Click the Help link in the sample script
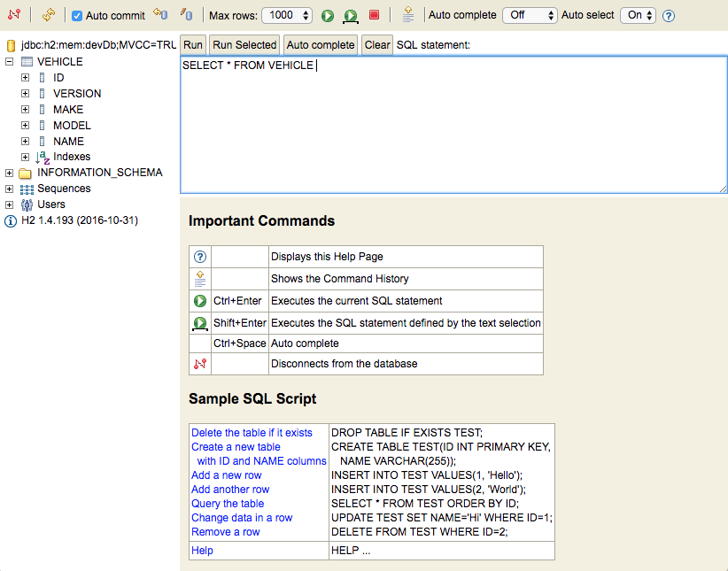728x571 pixels. (202, 551)
